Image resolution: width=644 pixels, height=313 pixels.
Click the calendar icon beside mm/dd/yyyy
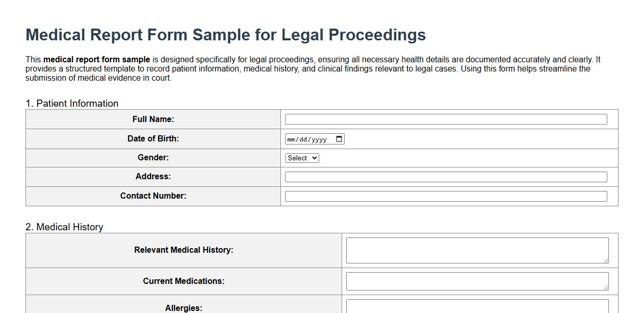[339, 138]
